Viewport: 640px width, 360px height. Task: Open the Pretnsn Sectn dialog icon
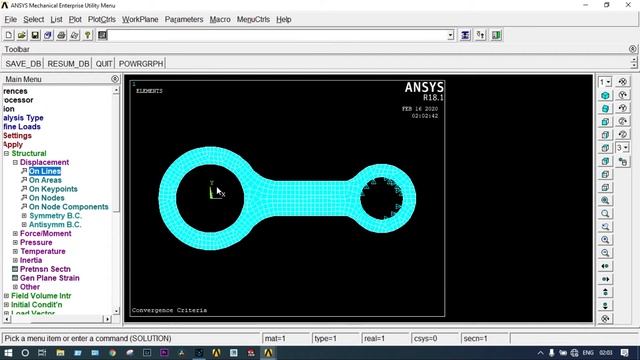click(x=15, y=269)
